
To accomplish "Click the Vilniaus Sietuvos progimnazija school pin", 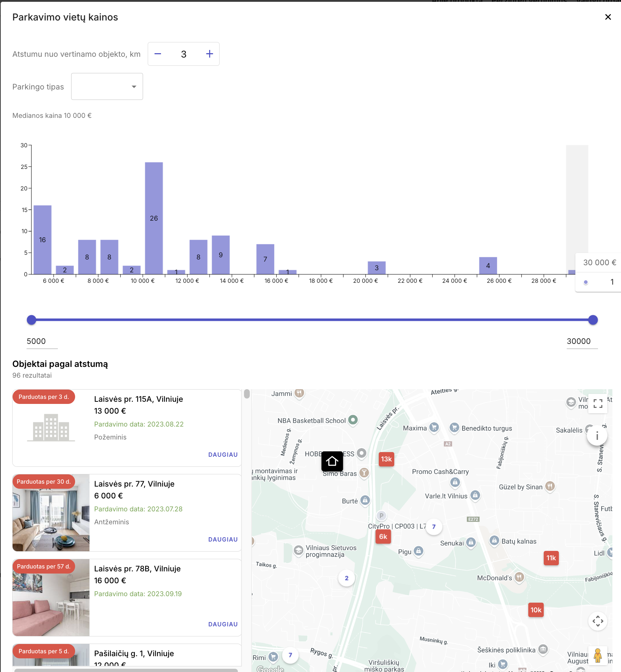I will (299, 551).
